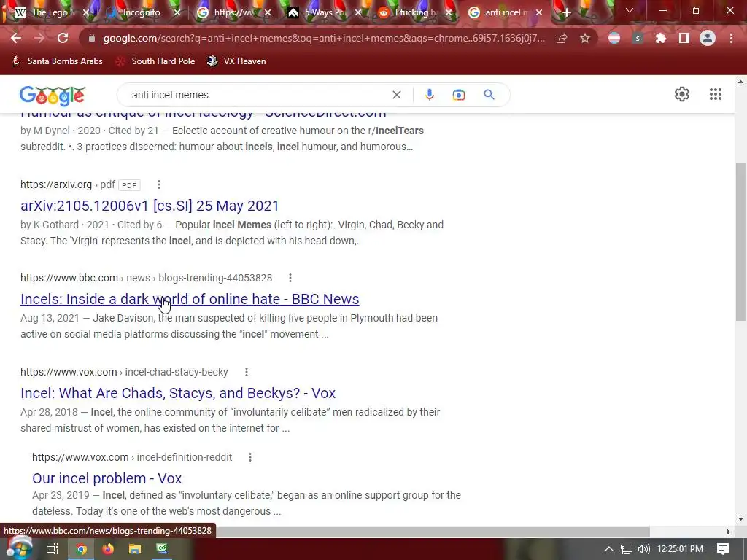The width and height of the screenshot is (747, 560).
Task: Close the anti incel memes tab
Action: [x=539, y=13]
